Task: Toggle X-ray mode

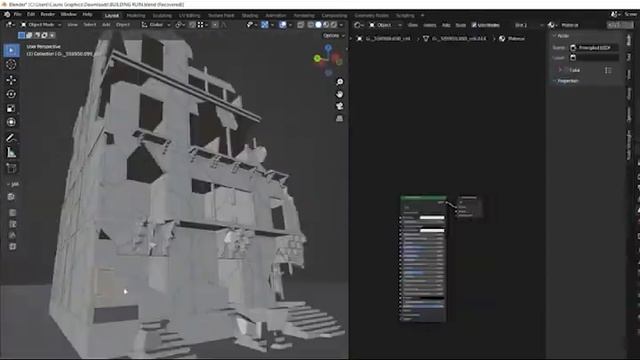Action: (300, 25)
